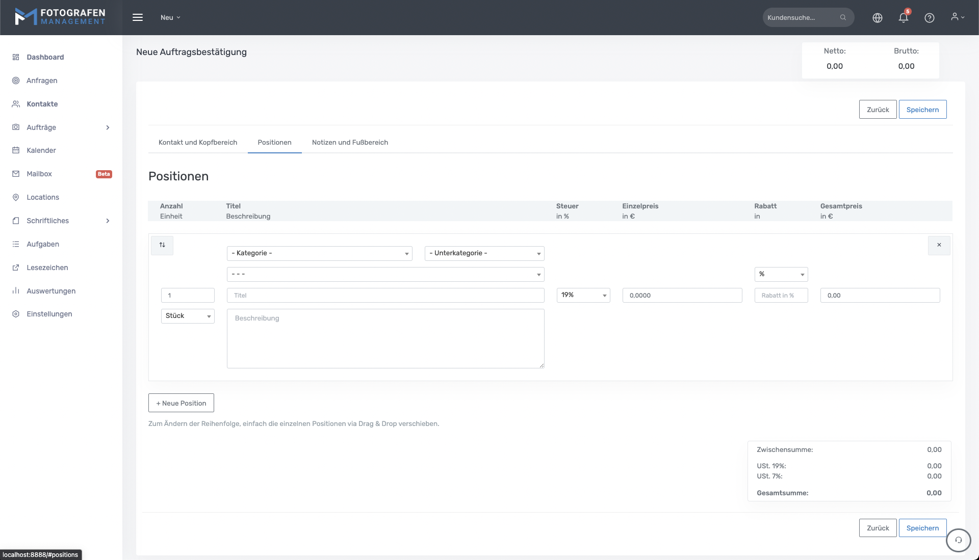Screen dimensions: 979x560
Task: Click into the Beschreibung text area
Action: tap(385, 338)
